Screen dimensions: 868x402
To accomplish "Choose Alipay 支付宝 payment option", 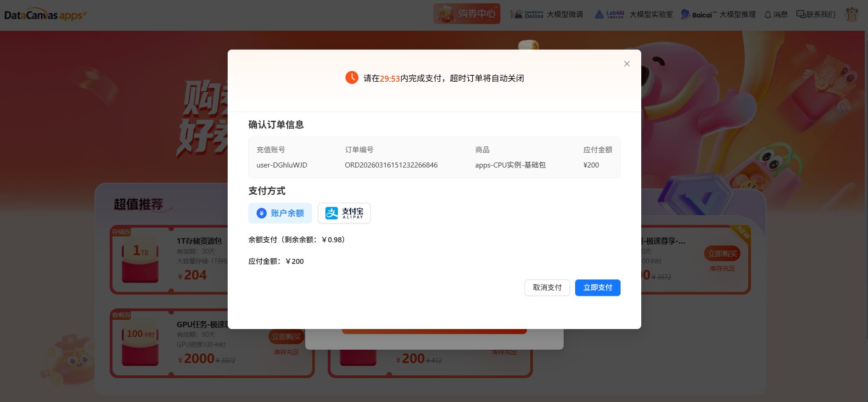I will pyautogui.click(x=344, y=213).
